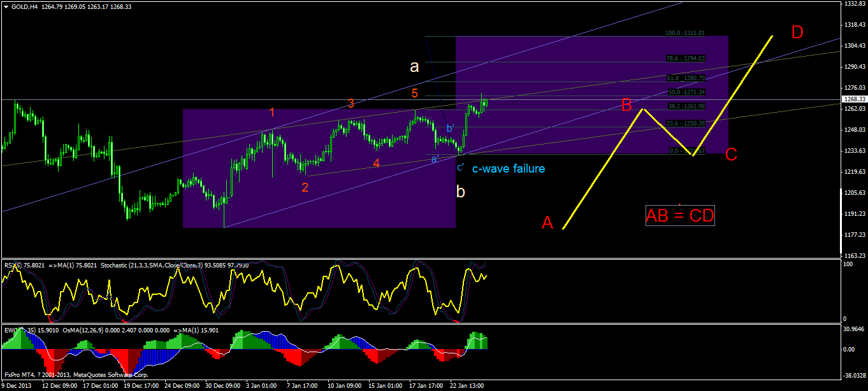
Task: Click price axis value 1276.03
Action: (854, 88)
